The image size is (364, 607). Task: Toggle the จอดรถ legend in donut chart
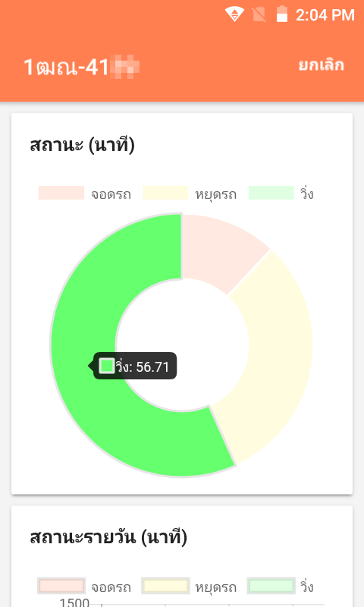[85, 193]
